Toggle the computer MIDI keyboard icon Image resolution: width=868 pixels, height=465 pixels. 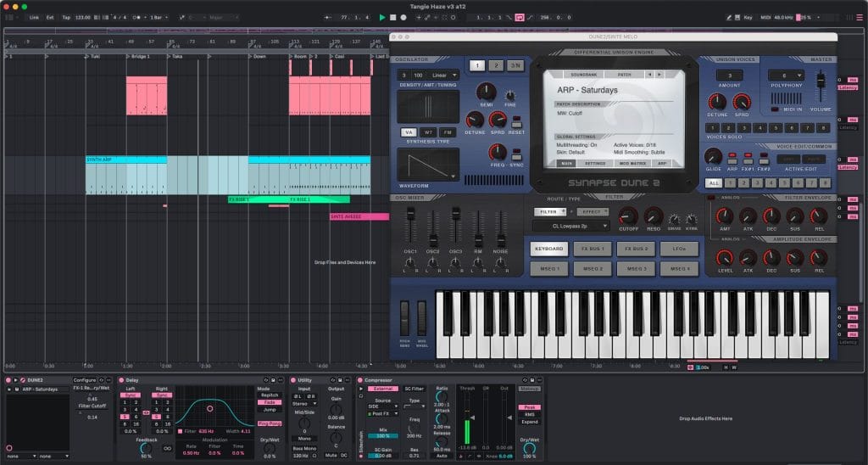pyautogui.click(x=737, y=17)
